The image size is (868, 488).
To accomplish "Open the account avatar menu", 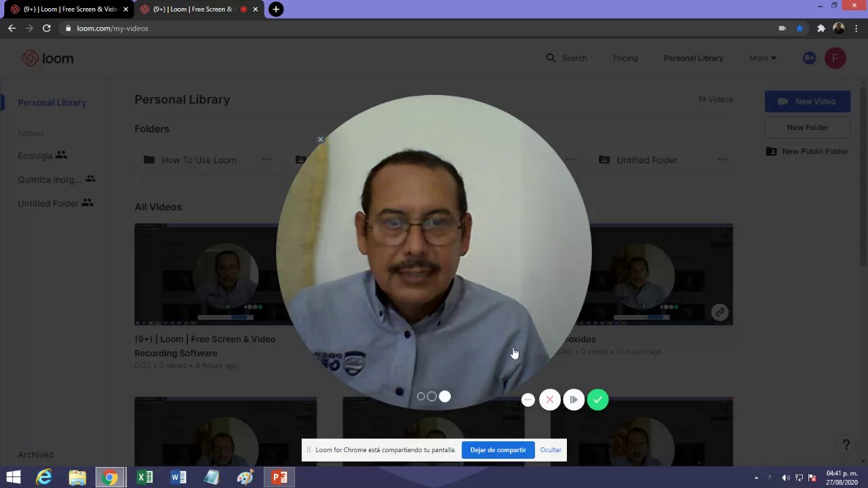I will click(835, 58).
